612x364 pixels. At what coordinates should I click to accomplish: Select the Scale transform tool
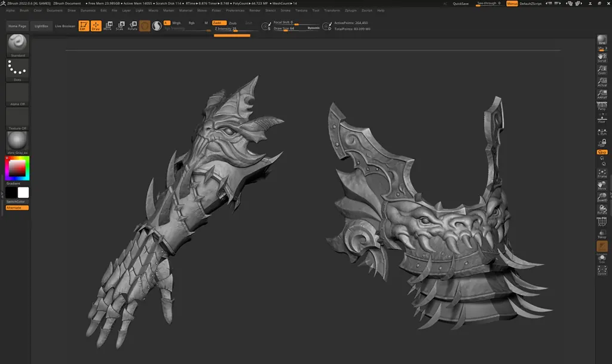[x=120, y=26]
